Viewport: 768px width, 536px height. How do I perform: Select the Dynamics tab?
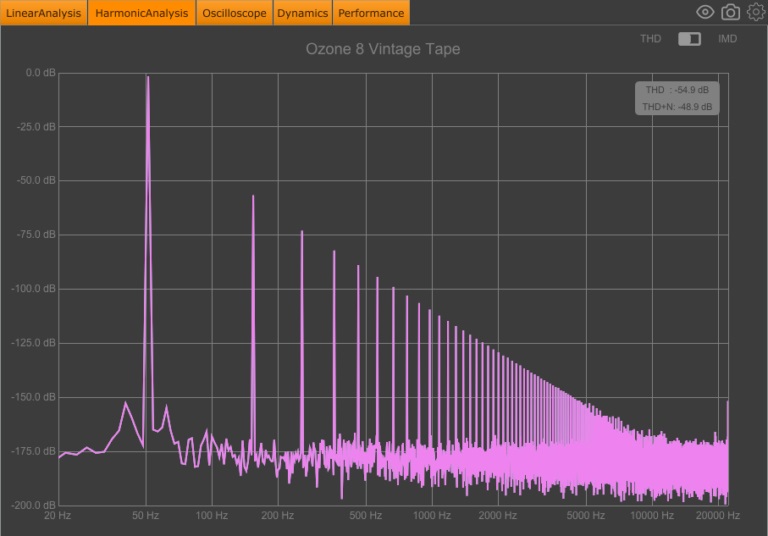click(302, 13)
